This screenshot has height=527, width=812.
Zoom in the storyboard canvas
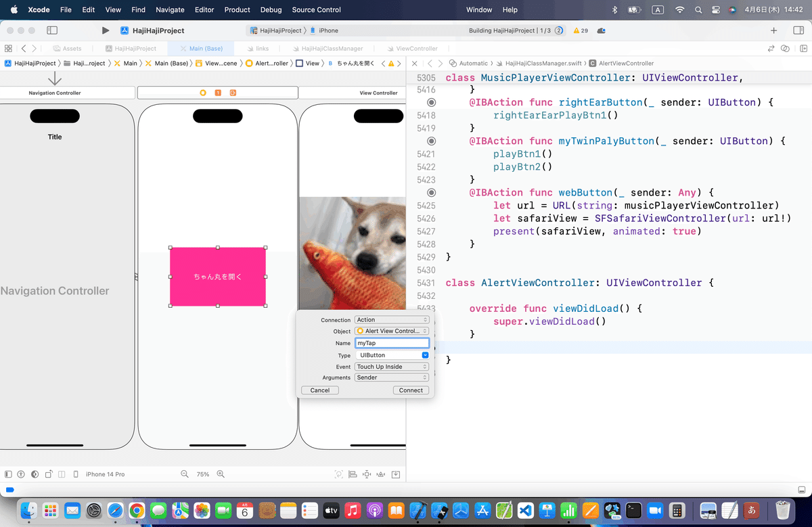tap(221, 474)
